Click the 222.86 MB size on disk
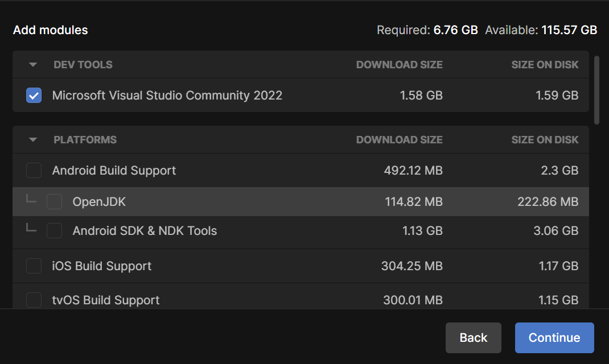This screenshot has width=609, height=364. coord(548,202)
